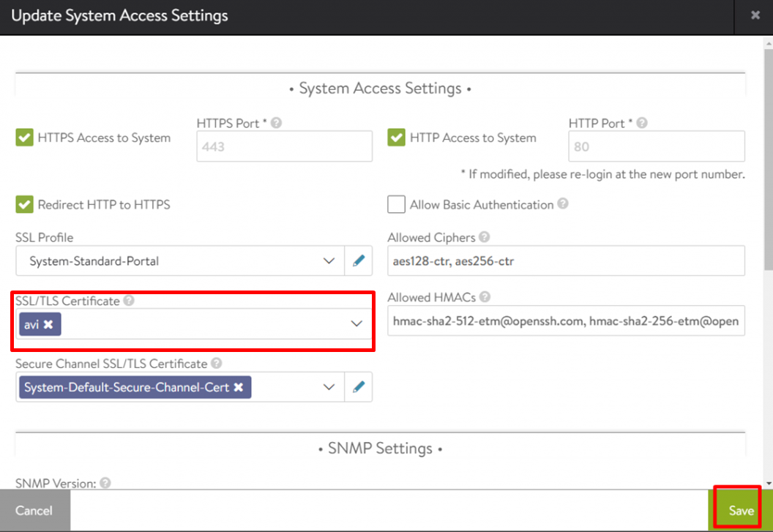This screenshot has height=532, width=773.
Task: Click the HTTPS Port help icon
Action: [277, 124]
